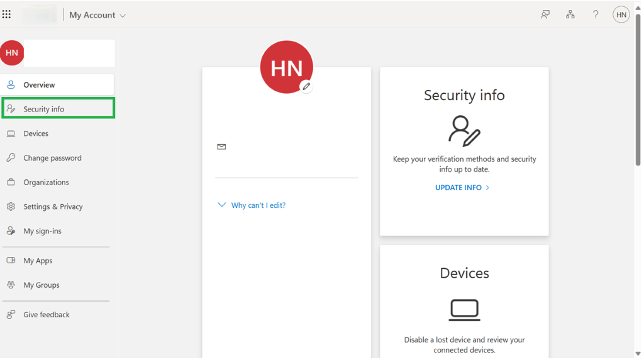The height and width of the screenshot is (362, 644).
Task: Click the chevron next to UPDATE INFO
Action: [x=487, y=188]
